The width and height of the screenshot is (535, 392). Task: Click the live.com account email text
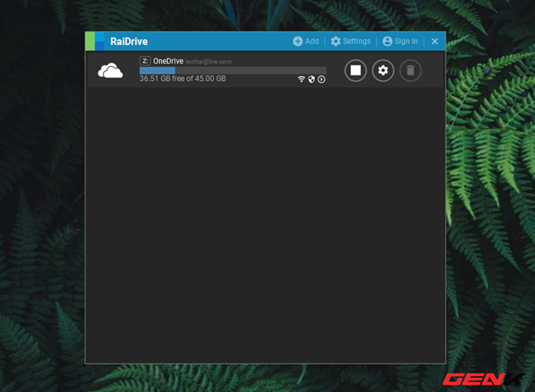pos(209,62)
